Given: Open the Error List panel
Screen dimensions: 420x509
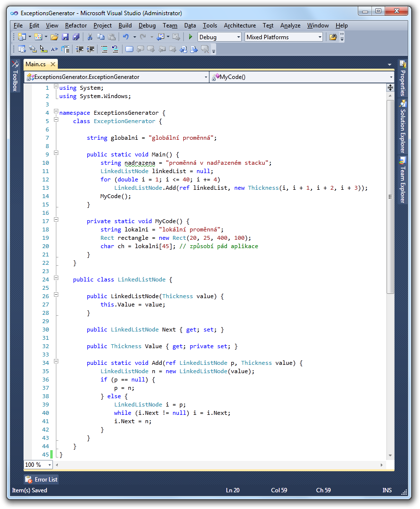Looking at the screenshot, I should [41, 480].
